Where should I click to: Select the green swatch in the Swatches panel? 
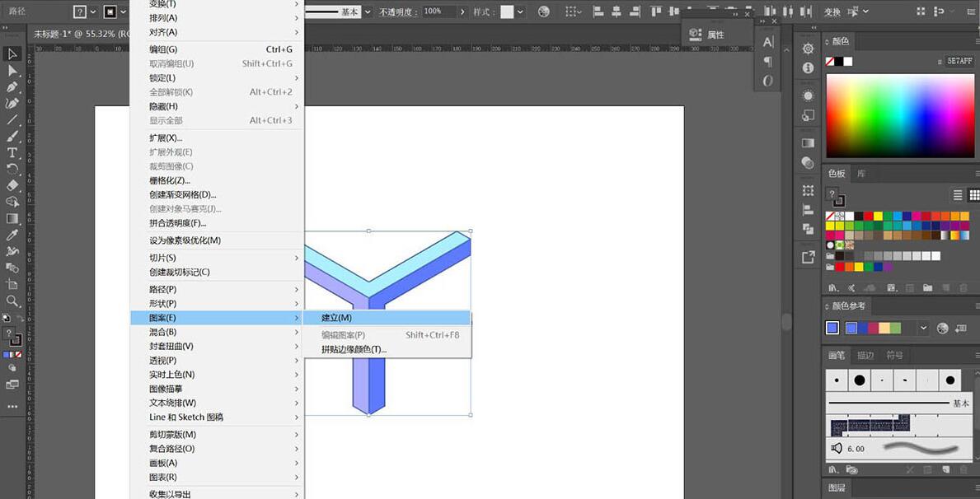click(x=887, y=216)
